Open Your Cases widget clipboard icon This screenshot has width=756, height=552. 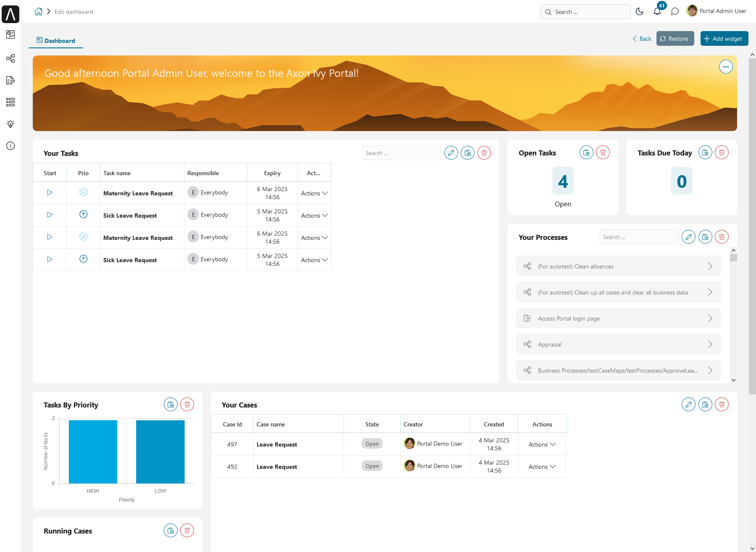[705, 405]
